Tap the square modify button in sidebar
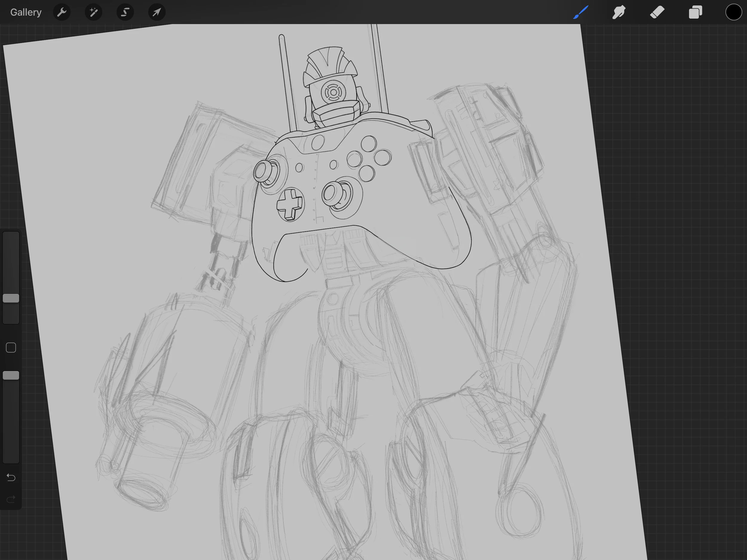This screenshot has width=747, height=560. coord(11,348)
